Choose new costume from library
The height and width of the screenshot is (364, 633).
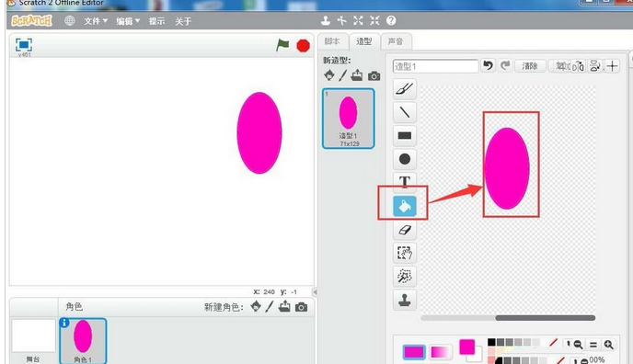[329, 75]
